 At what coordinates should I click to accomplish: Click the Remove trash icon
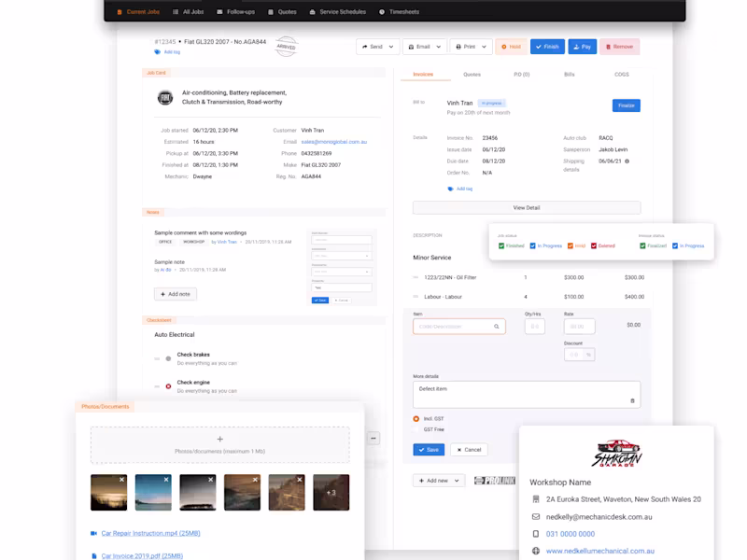coord(608,47)
